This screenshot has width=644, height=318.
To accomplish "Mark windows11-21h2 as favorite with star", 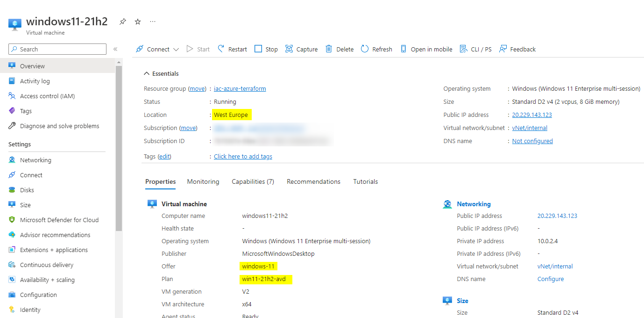I will point(138,22).
